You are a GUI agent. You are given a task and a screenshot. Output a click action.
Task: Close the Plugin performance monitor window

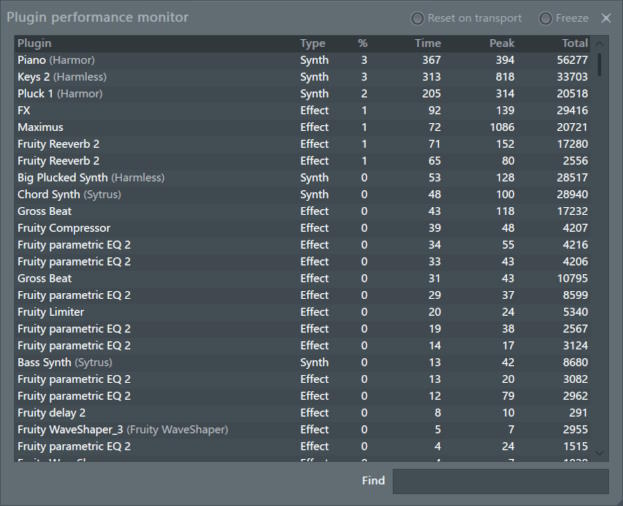click(x=606, y=18)
